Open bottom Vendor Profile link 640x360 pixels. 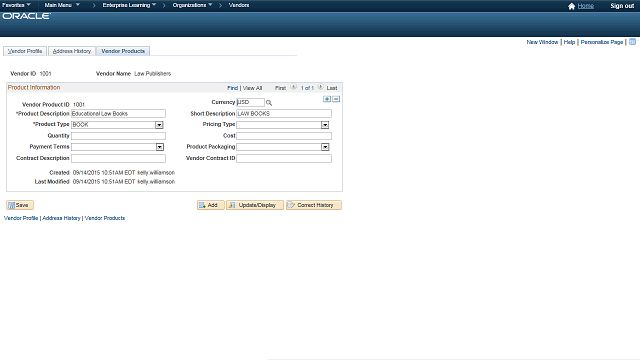click(x=21, y=218)
